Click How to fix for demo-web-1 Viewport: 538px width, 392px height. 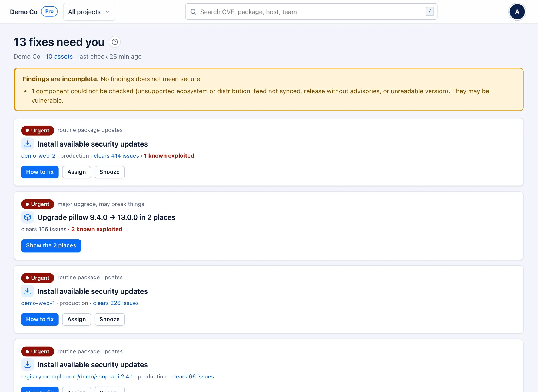click(40, 319)
